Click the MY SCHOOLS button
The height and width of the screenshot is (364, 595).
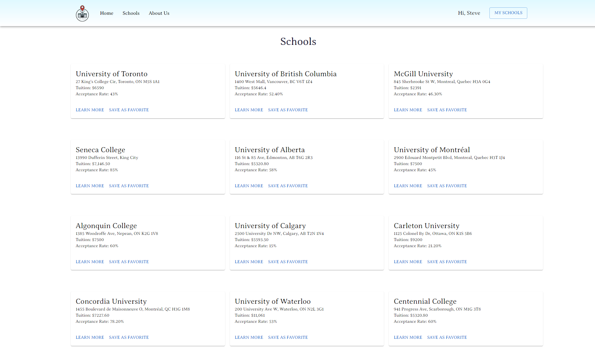(x=508, y=13)
